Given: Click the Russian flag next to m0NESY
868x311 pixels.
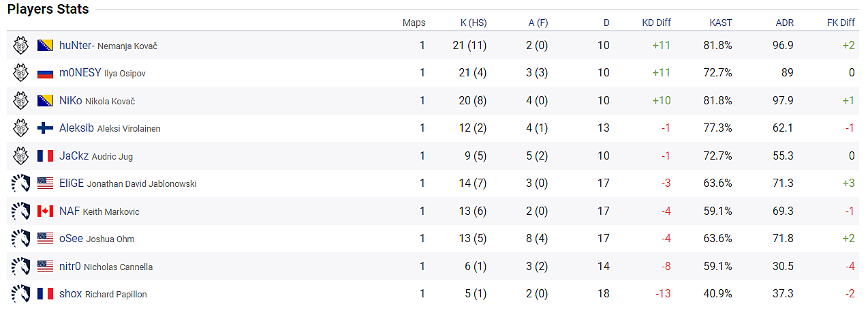Looking at the screenshot, I should click(45, 74).
